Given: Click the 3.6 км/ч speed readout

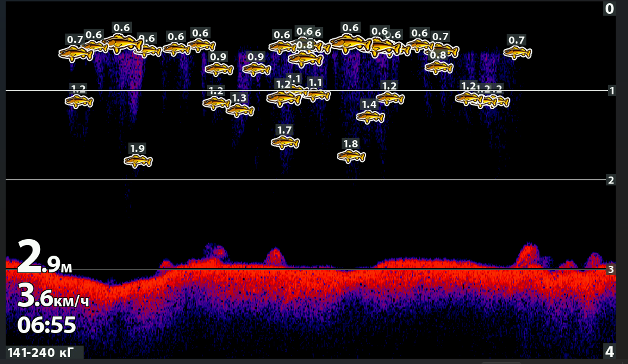Looking at the screenshot, I should [x=53, y=296].
